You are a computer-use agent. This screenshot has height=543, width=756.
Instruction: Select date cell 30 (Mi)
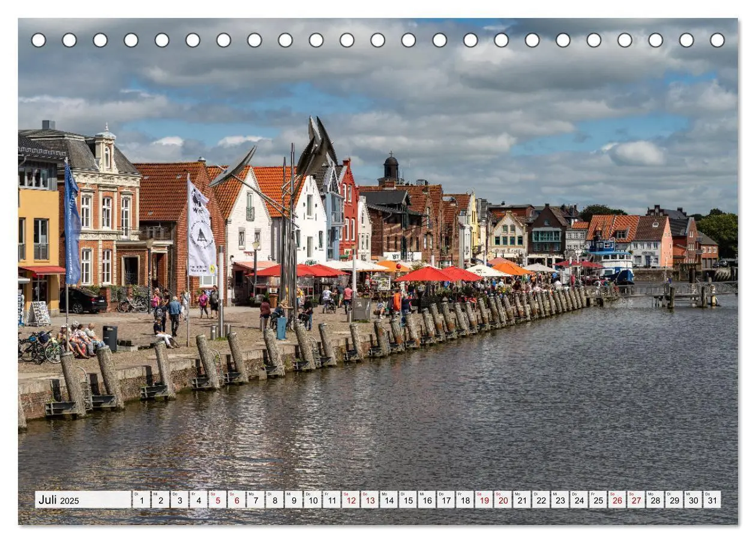click(692, 500)
